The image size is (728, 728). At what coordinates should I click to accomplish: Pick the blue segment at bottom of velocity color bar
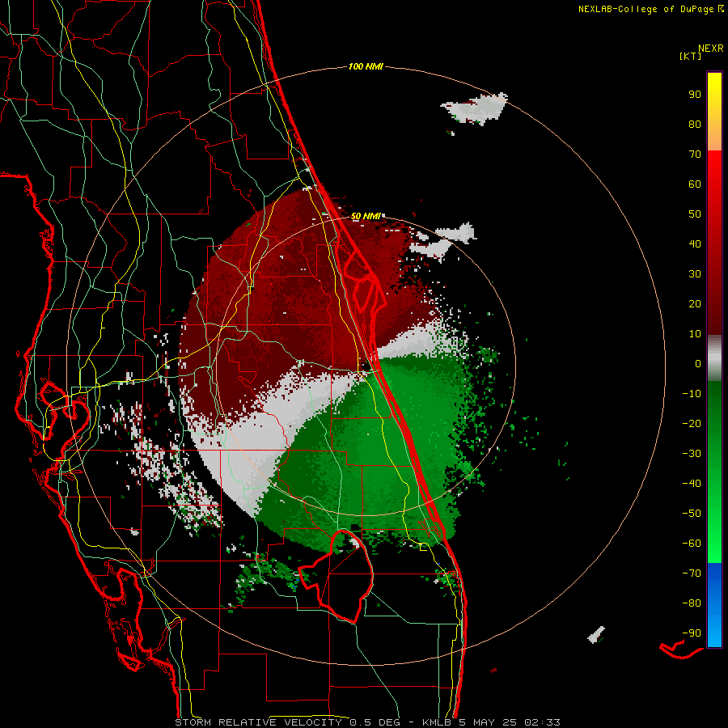pos(714,605)
